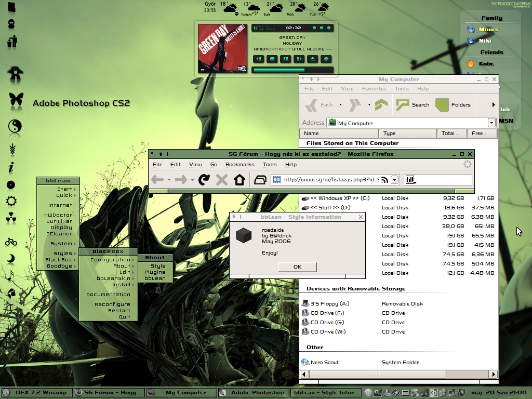Click the Firefox print icon beside Home
The height and width of the screenshot is (399, 532).
260,179
